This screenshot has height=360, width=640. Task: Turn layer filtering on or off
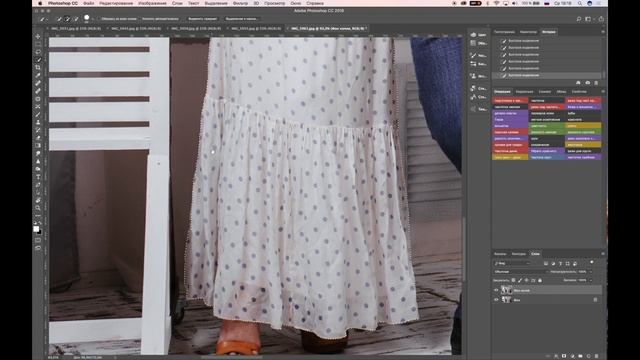point(592,262)
